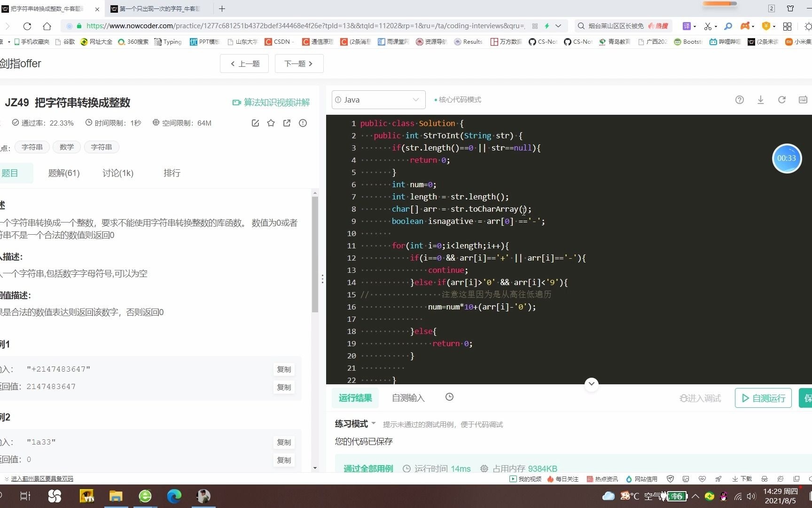Run the code with 自测运行
This screenshot has width=812, height=508.
[763, 398]
